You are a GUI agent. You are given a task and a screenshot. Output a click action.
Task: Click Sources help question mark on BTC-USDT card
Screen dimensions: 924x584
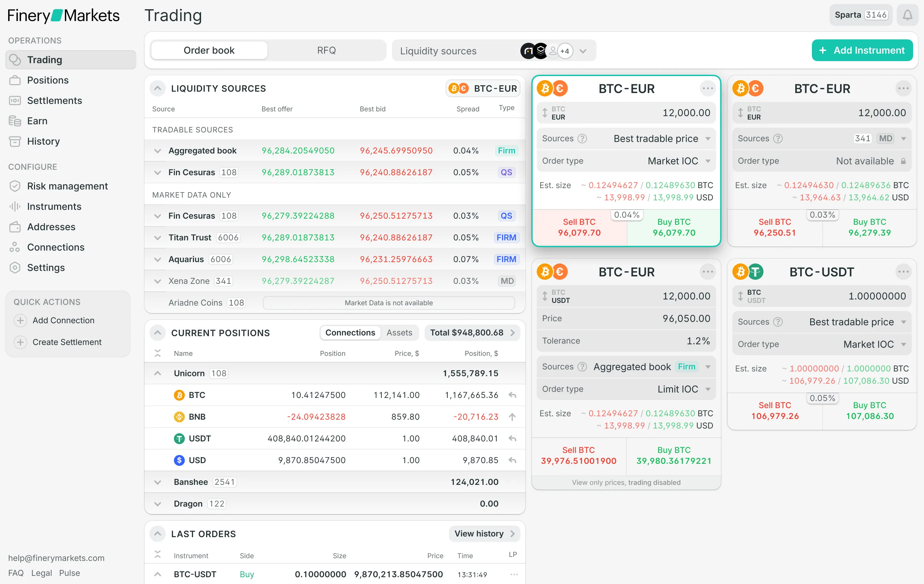[778, 322]
